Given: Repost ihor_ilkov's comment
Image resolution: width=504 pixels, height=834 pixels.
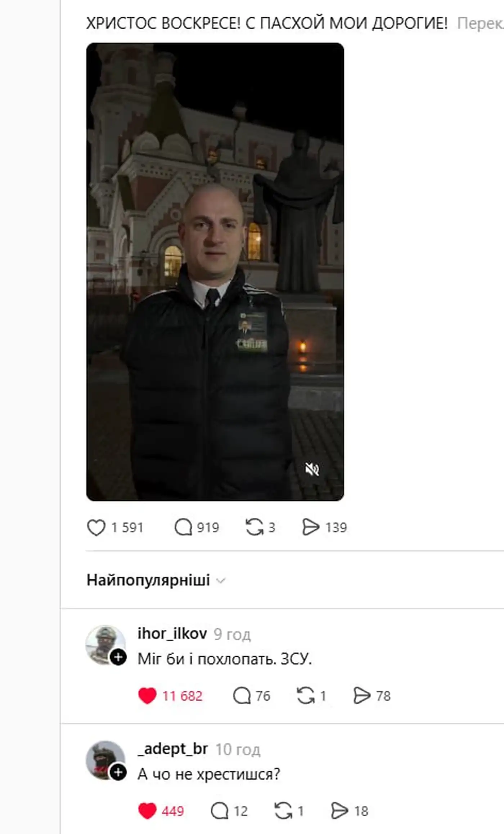Looking at the screenshot, I should (306, 696).
